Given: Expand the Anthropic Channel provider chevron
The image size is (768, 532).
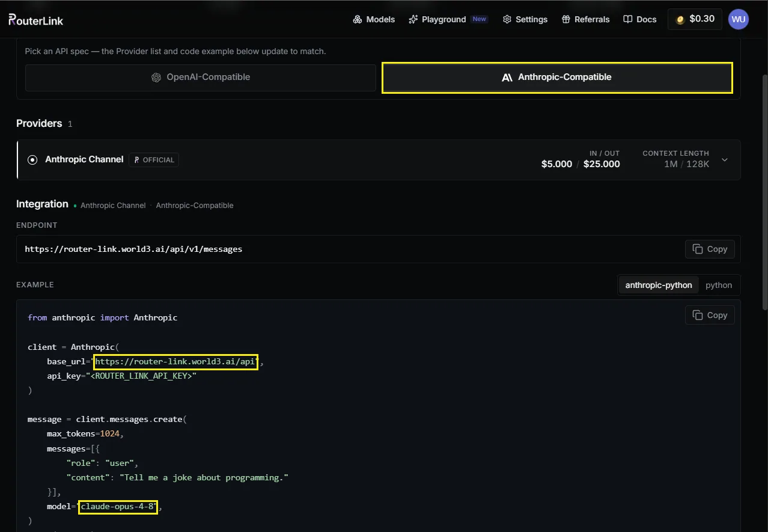Looking at the screenshot, I should point(725,160).
